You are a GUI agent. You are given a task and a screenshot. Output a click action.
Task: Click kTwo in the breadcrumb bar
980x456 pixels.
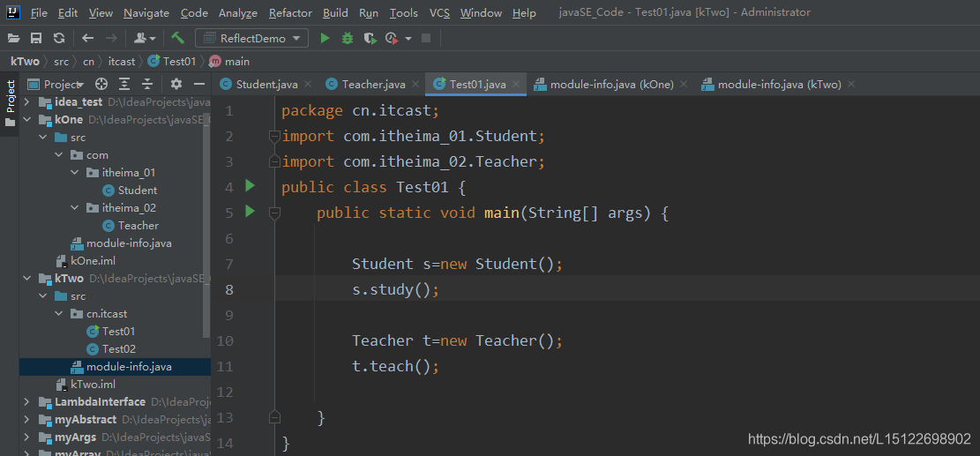point(25,61)
